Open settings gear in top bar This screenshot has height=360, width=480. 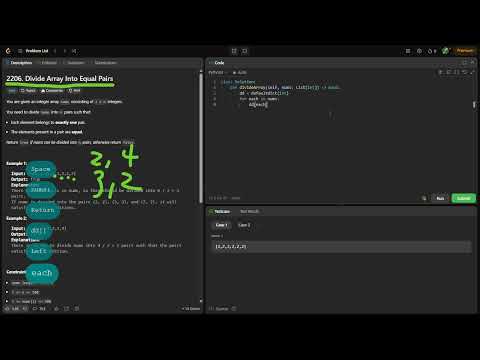click(419, 51)
